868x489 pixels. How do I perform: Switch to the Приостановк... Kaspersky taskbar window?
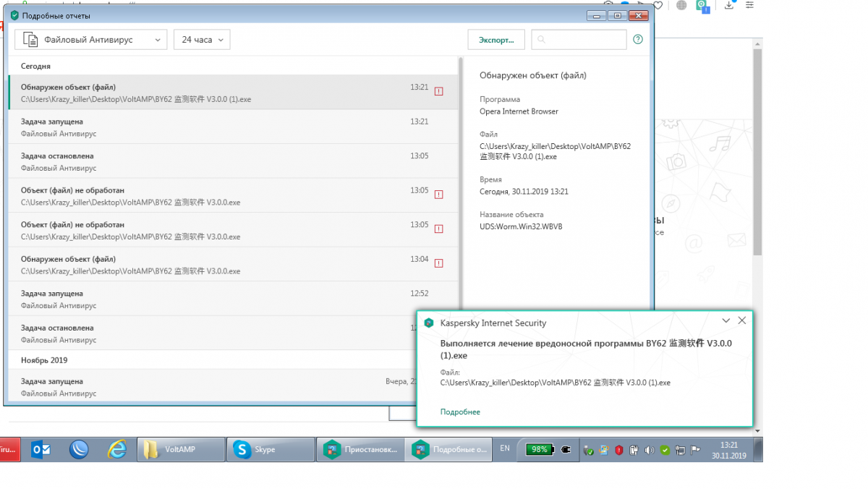[x=361, y=449]
